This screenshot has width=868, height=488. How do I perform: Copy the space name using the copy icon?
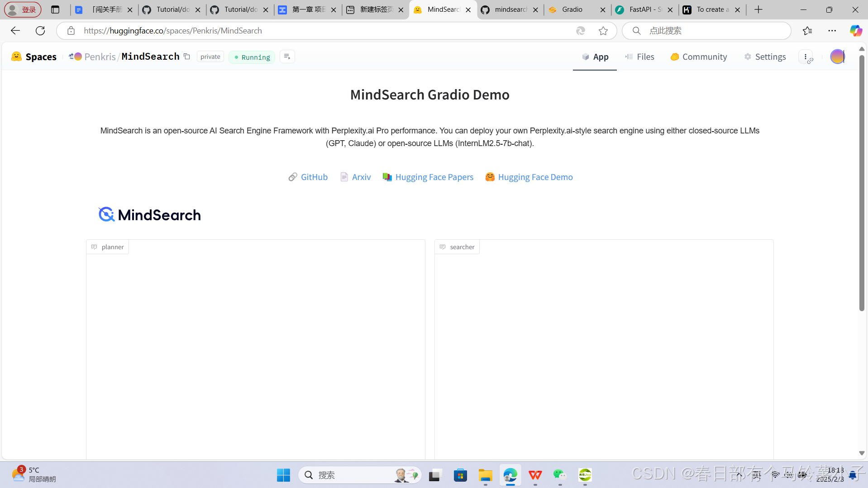[x=187, y=57]
